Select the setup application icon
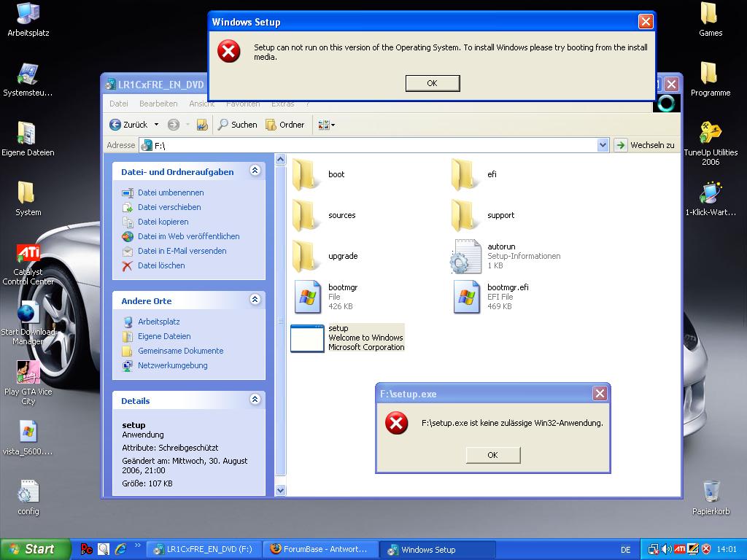The height and width of the screenshot is (560, 747). click(307, 338)
